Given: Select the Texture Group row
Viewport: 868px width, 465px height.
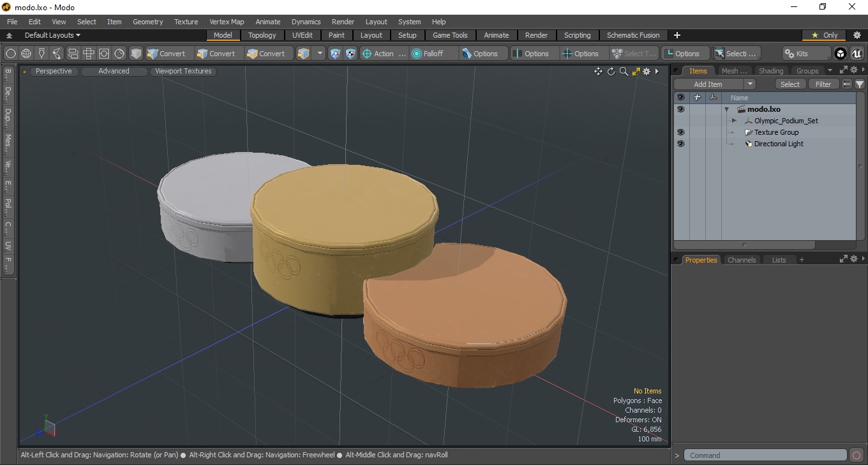Looking at the screenshot, I should (x=765, y=132).
